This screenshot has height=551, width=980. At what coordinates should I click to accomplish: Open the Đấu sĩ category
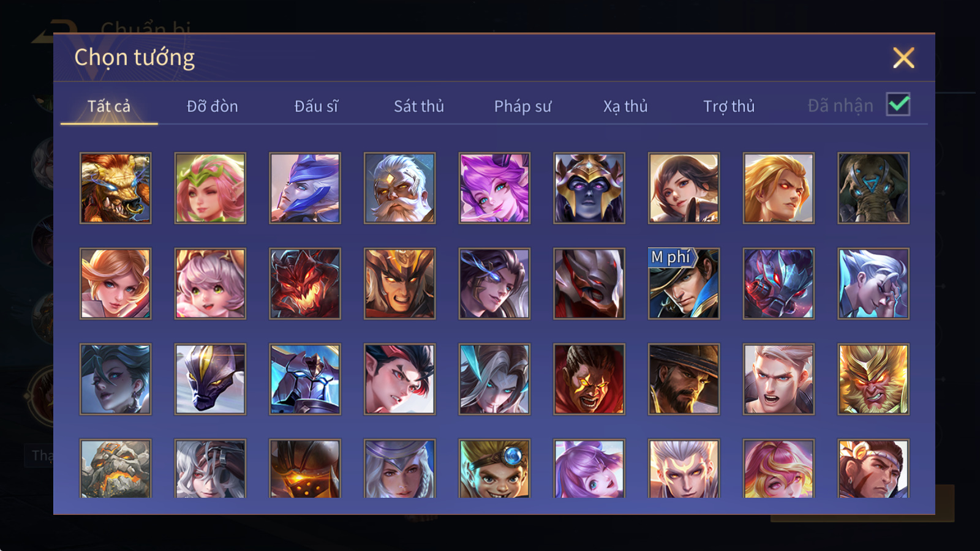[316, 106]
